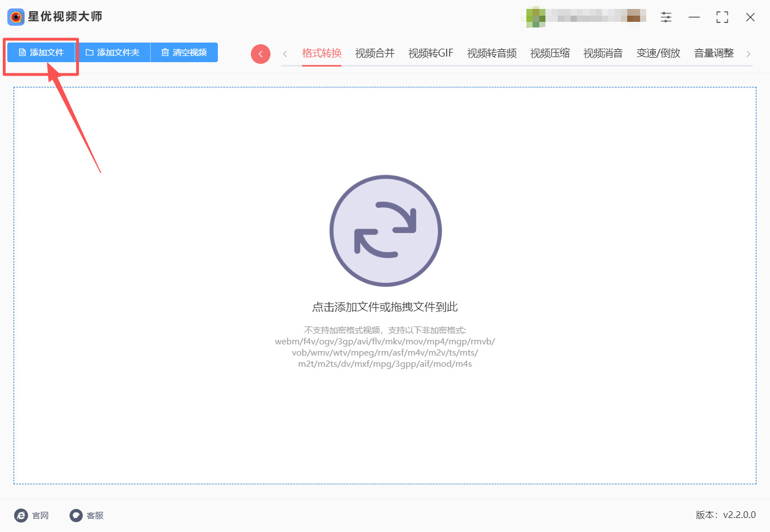770x532 pixels.
Task: Click the trash icon on 清空视频 button
Action: 165,53
